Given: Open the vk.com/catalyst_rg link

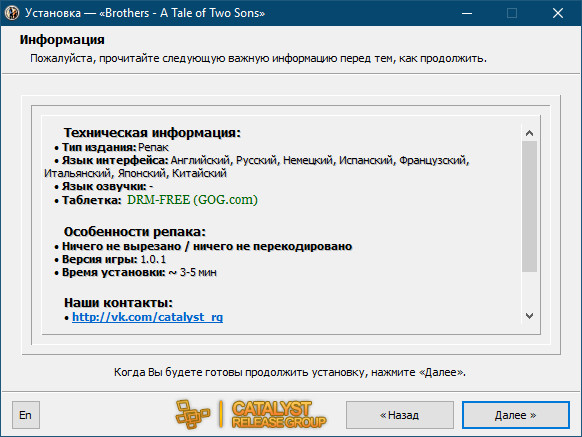Looking at the screenshot, I should (147, 317).
